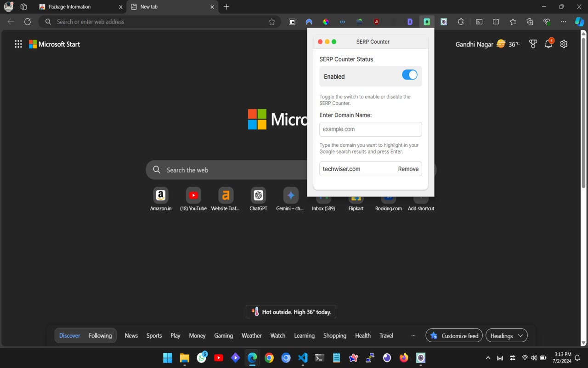Click the colorful color-wheel extension icon
588x368 pixels.
click(x=326, y=22)
